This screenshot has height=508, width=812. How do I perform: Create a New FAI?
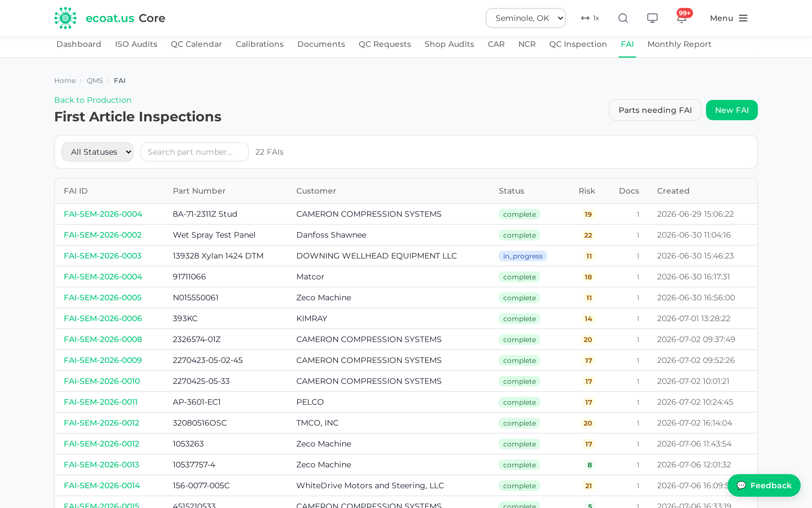point(732,110)
